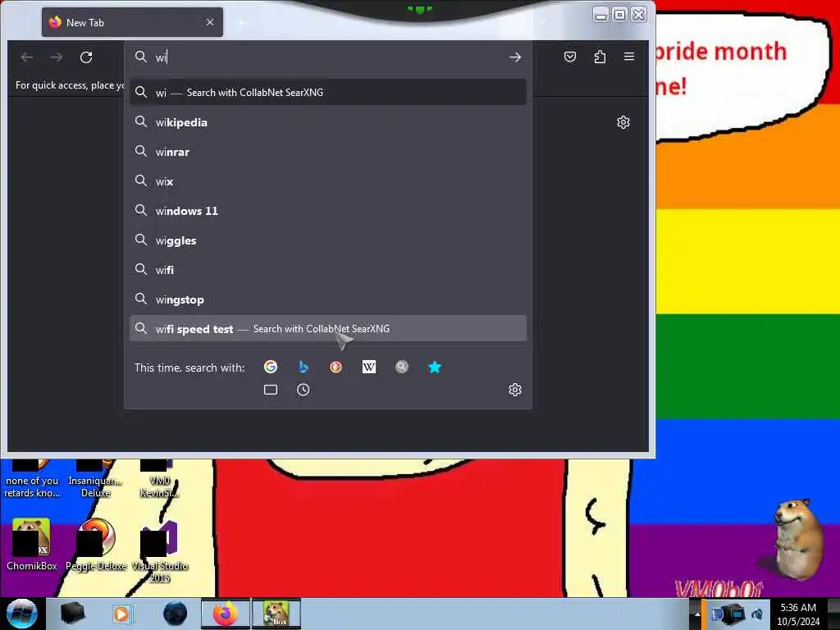Choose the windows 11 suggestion
This screenshot has height=630, width=840.
(328, 211)
